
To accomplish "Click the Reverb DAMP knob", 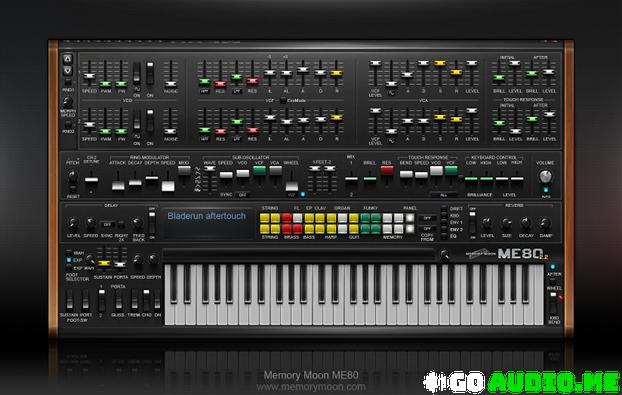I will [x=545, y=224].
